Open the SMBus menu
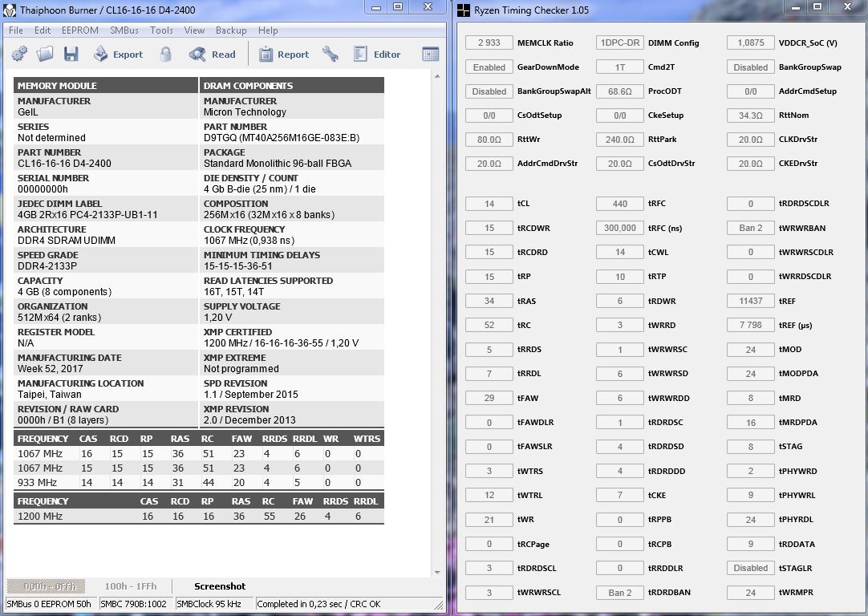Image resolution: width=868 pixels, height=616 pixels. (124, 30)
